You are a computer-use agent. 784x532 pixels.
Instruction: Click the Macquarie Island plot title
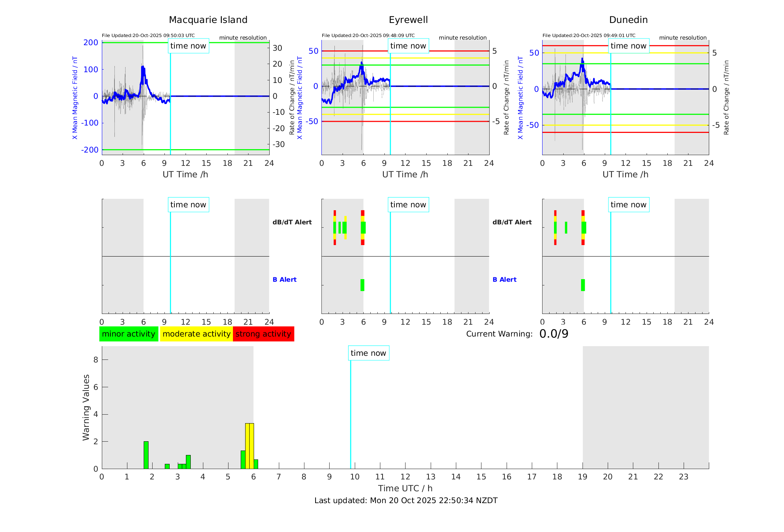pyautogui.click(x=208, y=20)
